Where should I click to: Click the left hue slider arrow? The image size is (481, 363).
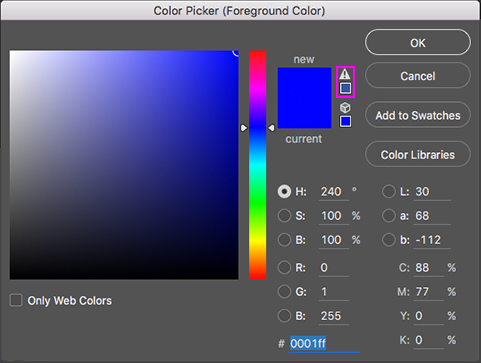pyautogui.click(x=244, y=128)
